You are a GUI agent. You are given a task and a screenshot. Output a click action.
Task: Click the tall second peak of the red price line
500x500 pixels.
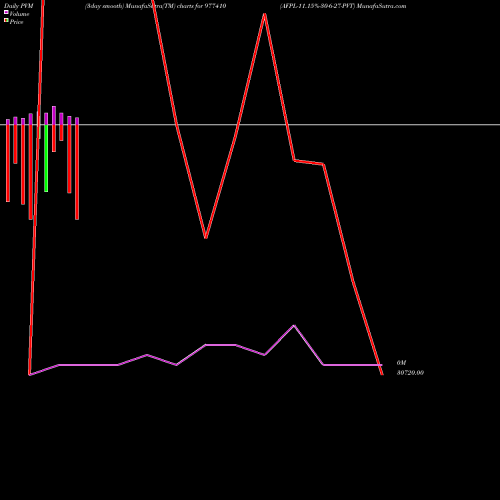(264, 14)
